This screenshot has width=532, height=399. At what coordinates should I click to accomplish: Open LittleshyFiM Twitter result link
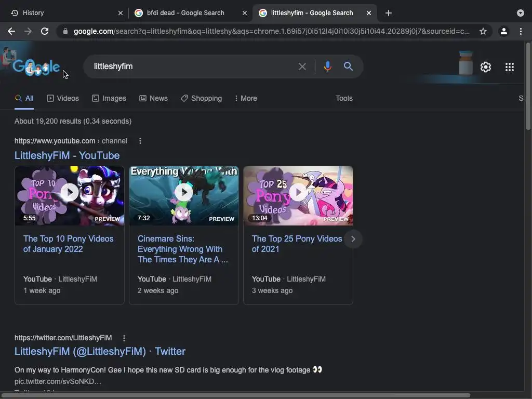[100, 351]
